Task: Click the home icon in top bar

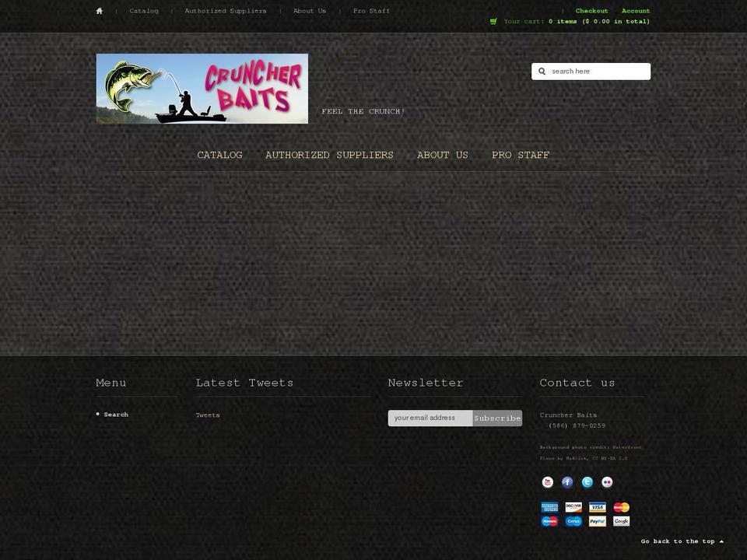Action: (x=99, y=11)
